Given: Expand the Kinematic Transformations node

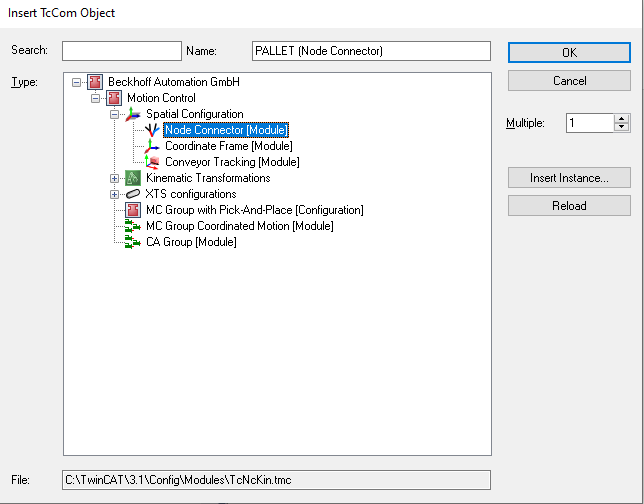Looking at the screenshot, I should pos(115,179).
